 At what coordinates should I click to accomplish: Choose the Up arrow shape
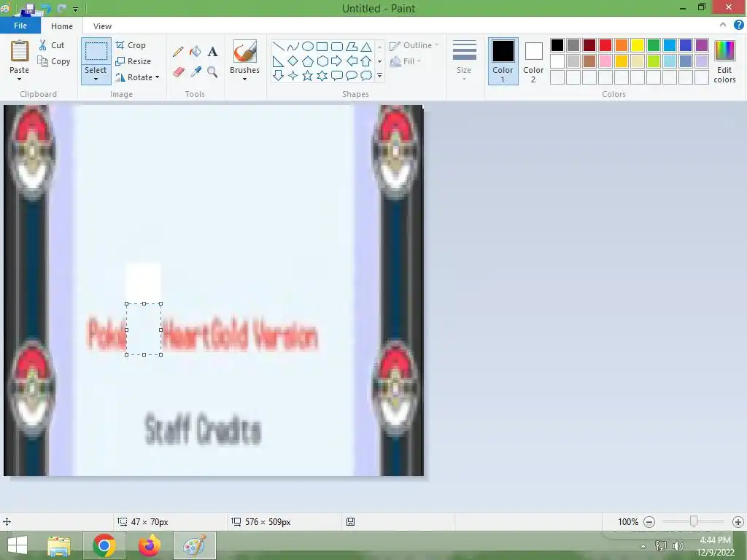[x=366, y=61]
